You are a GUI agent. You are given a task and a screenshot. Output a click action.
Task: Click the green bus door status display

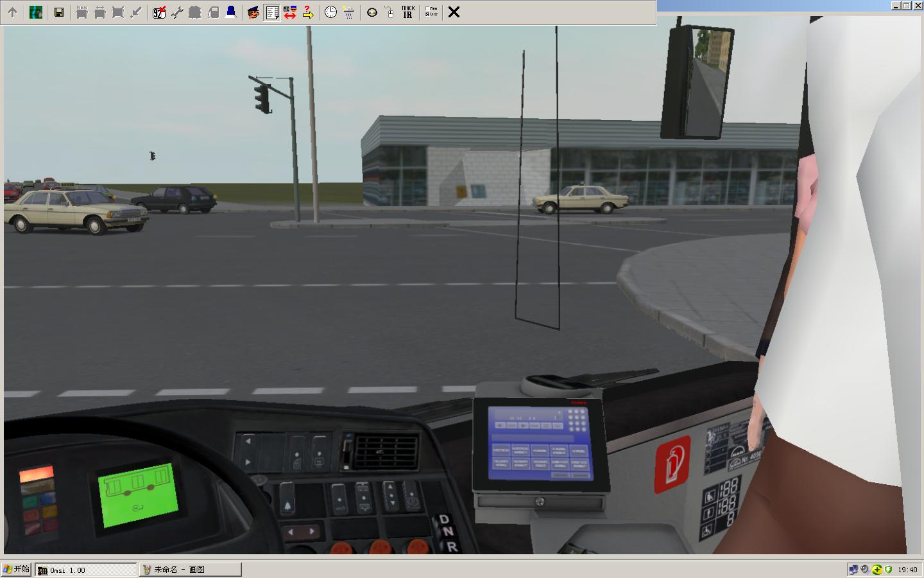(137, 496)
